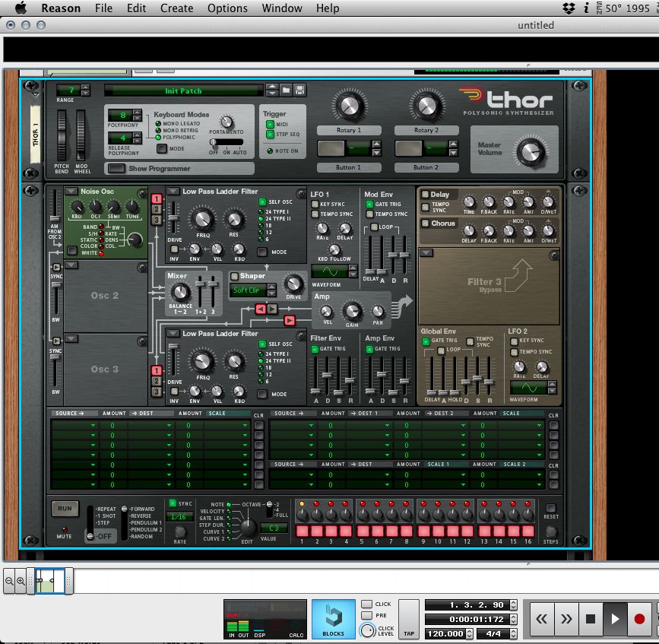
Task: Open the Create menu
Action: tap(177, 8)
